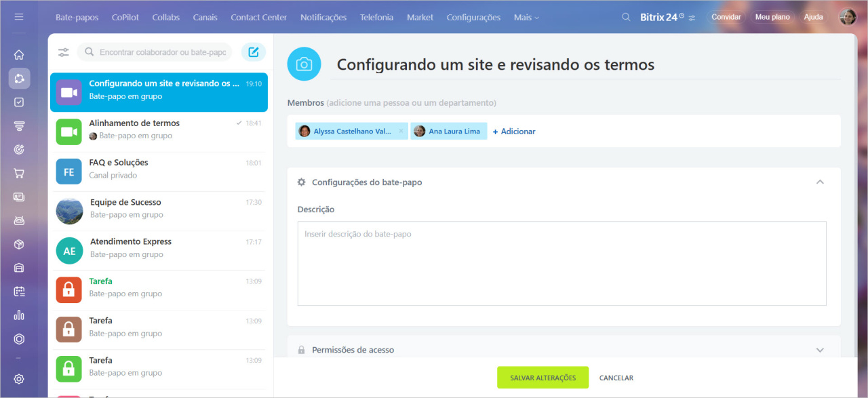Switch to the Bate-papos tab
This screenshot has height=398, width=868.
coord(77,17)
